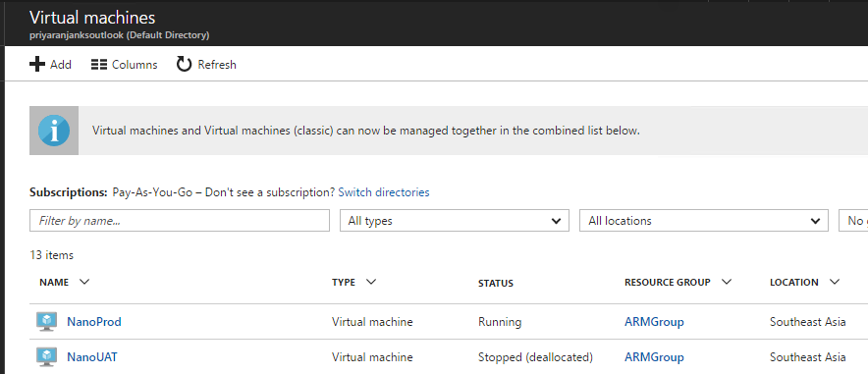The width and height of the screenshot is (868, 374).
Task: Click the Add plus icon
Action: tap(37, 65)
